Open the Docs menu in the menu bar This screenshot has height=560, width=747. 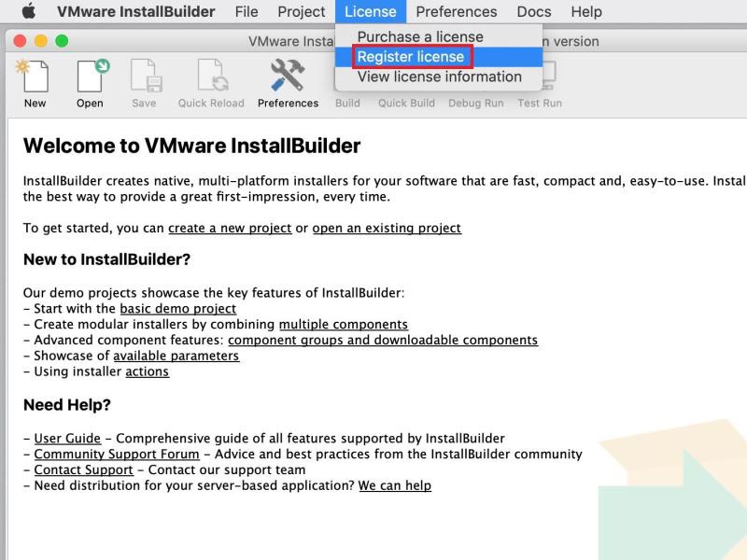point(533,11)
